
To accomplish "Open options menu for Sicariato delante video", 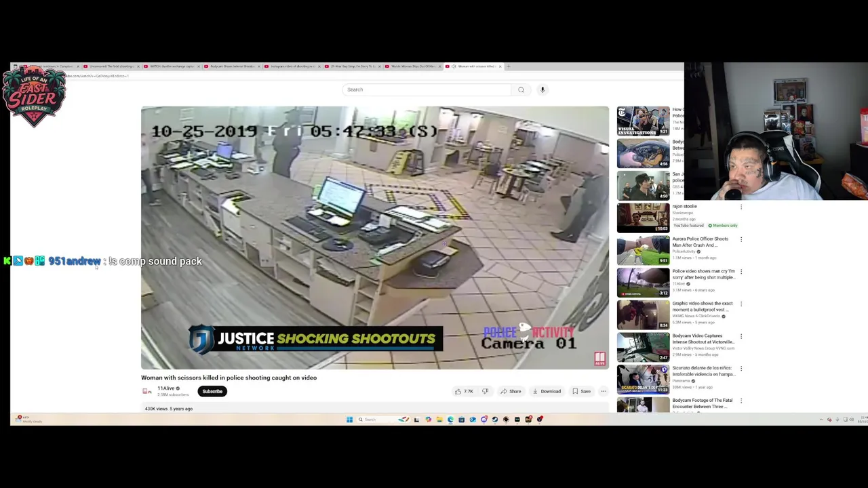I will point(741,369).
